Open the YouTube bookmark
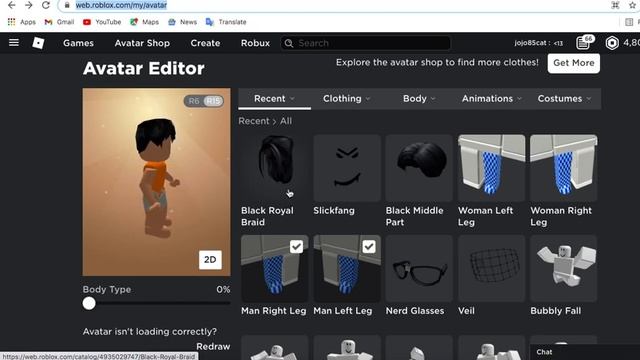The width and height of the screenshot is (640, 360). 102,22
